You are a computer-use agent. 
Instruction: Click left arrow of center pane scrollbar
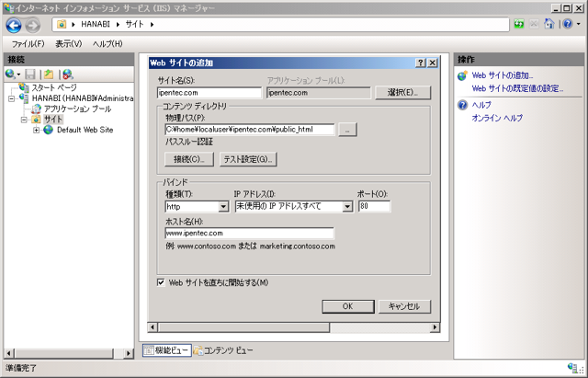pyautogui.click(x=153, y=327)
